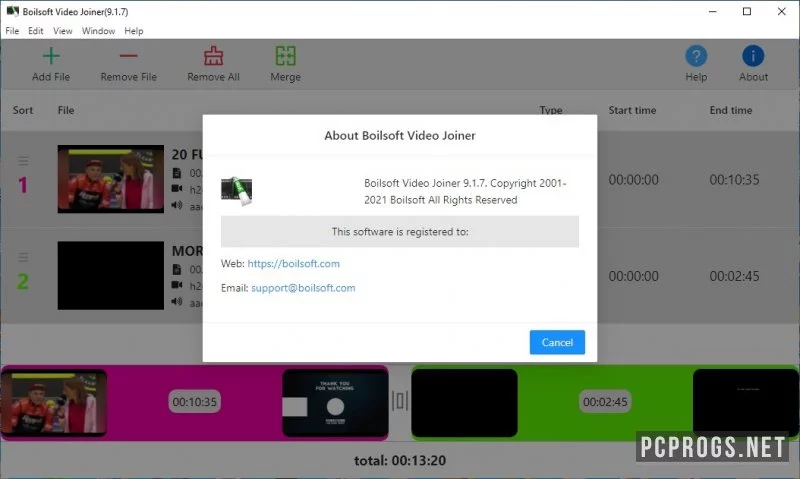Minimize the Boilsoft Video Joiner window
800x479 pixels.
click(x=713, y=11)
